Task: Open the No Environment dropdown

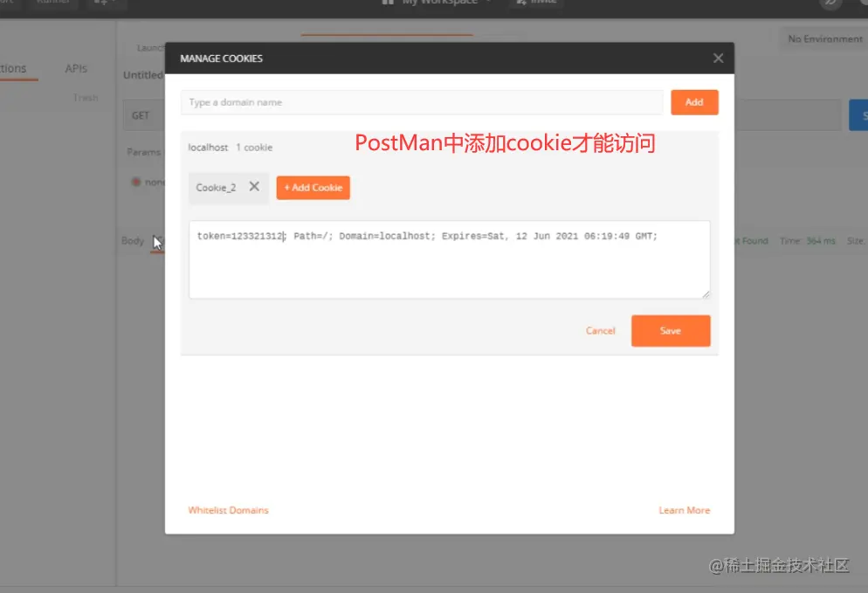Action: (825, 38)
